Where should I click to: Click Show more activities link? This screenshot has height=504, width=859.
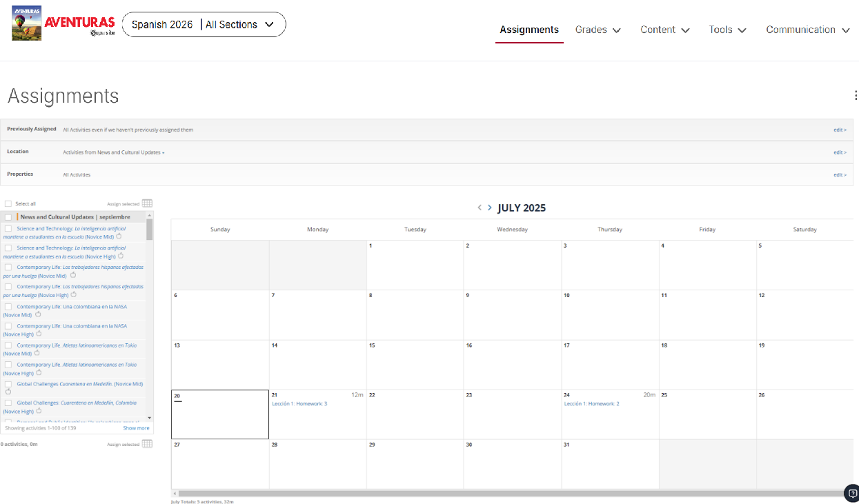(x=136, y=428)
